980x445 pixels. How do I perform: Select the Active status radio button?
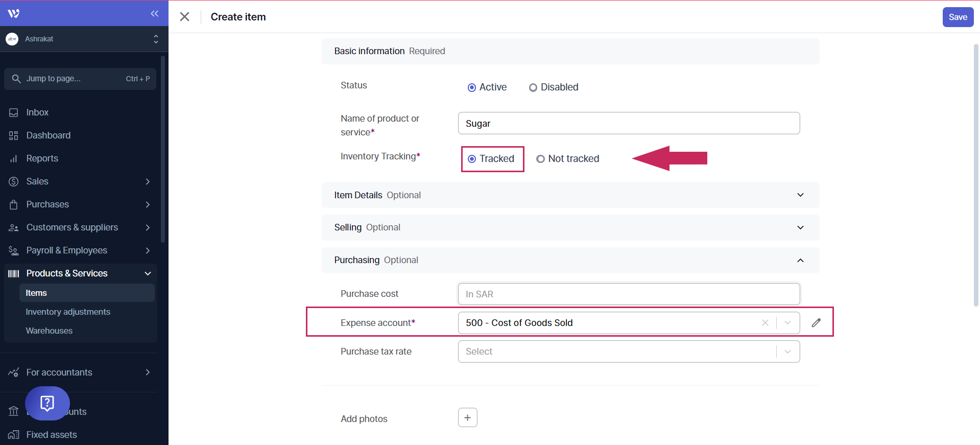472,87
